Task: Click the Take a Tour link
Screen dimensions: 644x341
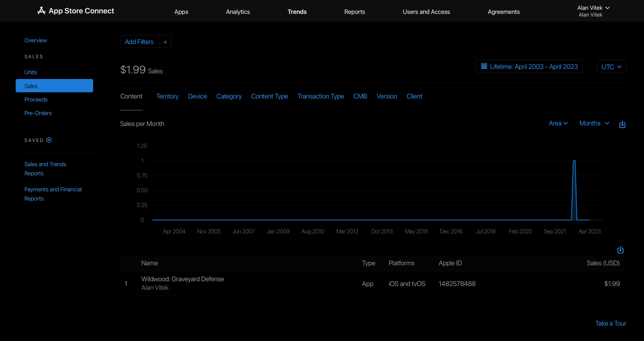Action: point(611,323)
